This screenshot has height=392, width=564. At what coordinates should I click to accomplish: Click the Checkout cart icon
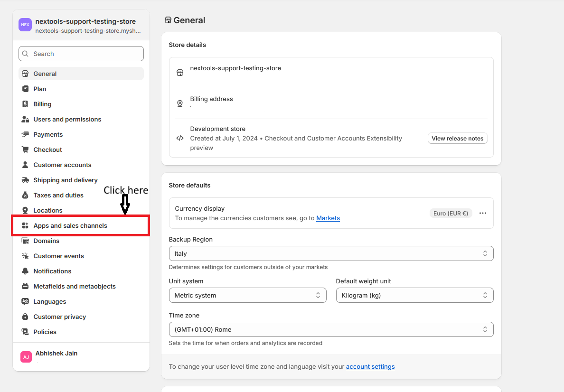[x=25, y=149]
